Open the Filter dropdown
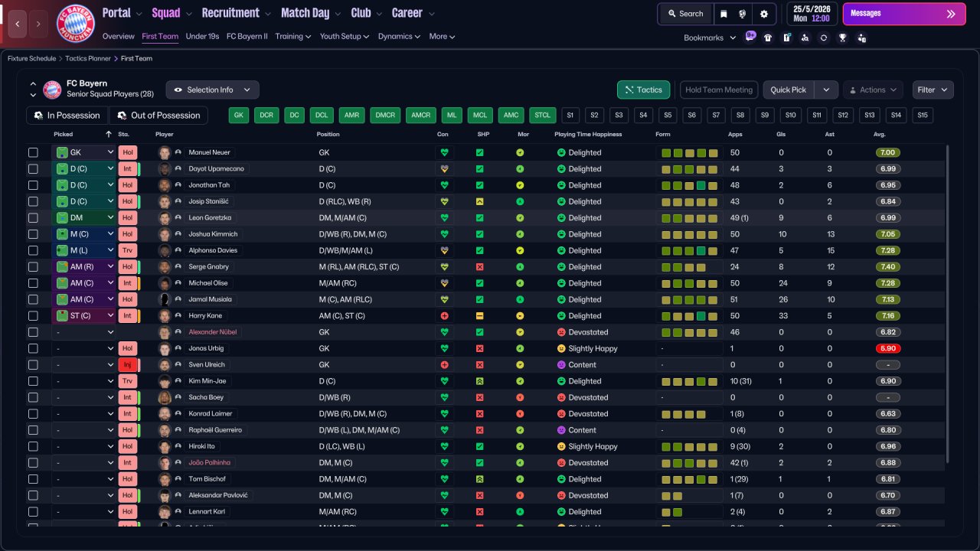 click(x=933, y=90)
